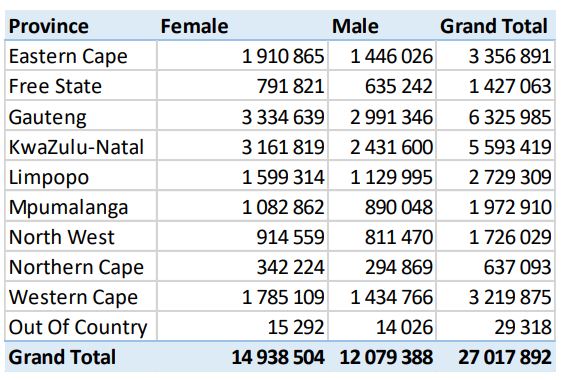563x380 pixels.
Task: Select Western Cape total 3 219 875
Action: coord(510,297)
